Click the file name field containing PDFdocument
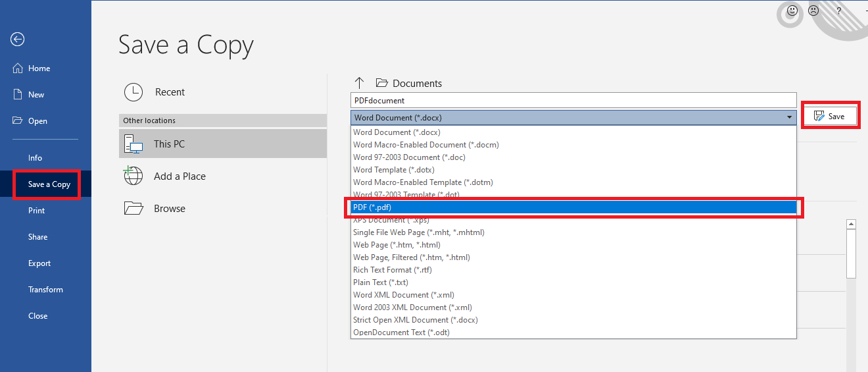The height and width of the screenshot is (372, 868). pos(573,100)
